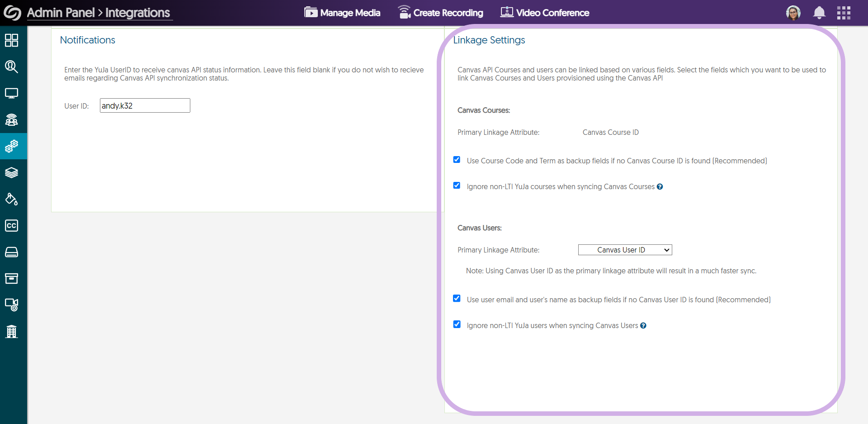Toggle ignore non-LTI YuJa courses checkbox

(457, 186)
